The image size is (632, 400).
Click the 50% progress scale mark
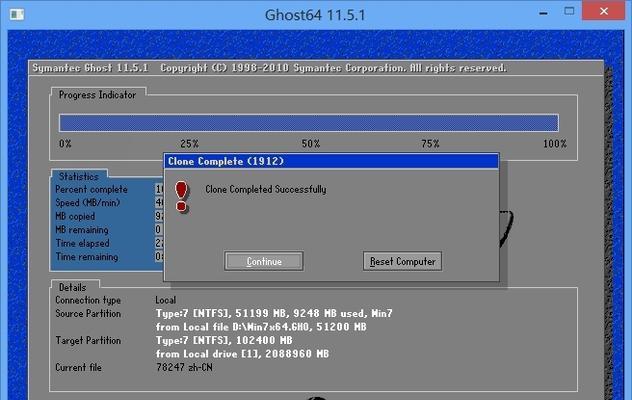311,144
